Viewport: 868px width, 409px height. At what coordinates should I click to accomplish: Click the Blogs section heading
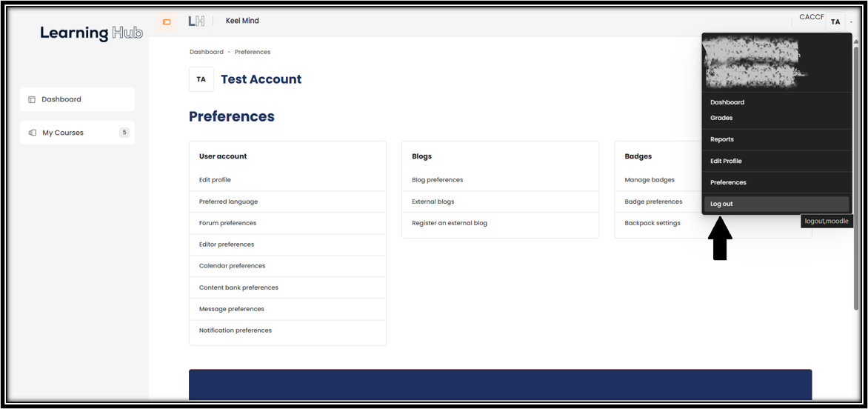[422, 156]
